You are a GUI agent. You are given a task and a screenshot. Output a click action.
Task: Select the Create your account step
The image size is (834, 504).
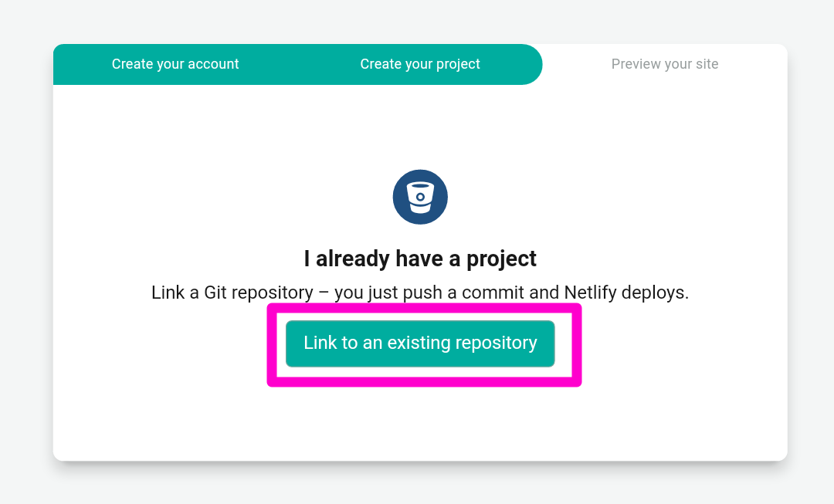(175, 64)
